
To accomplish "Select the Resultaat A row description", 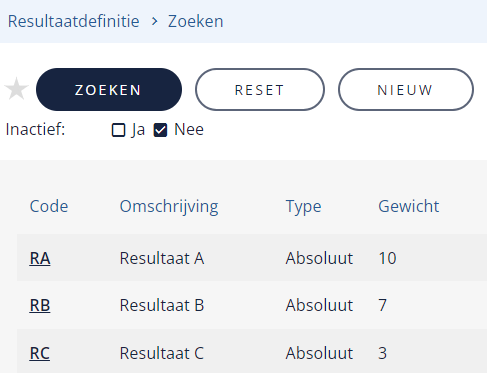I will pos(162,258).
